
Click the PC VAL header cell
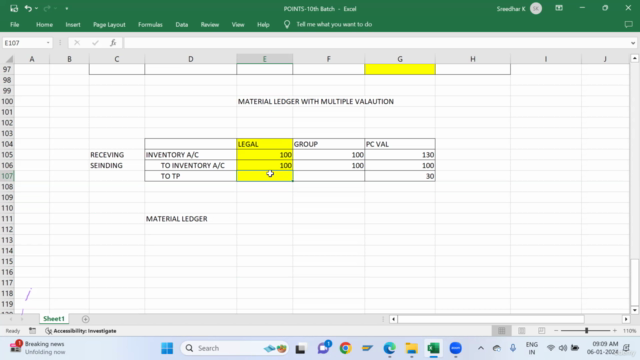[x=400, y=144]
